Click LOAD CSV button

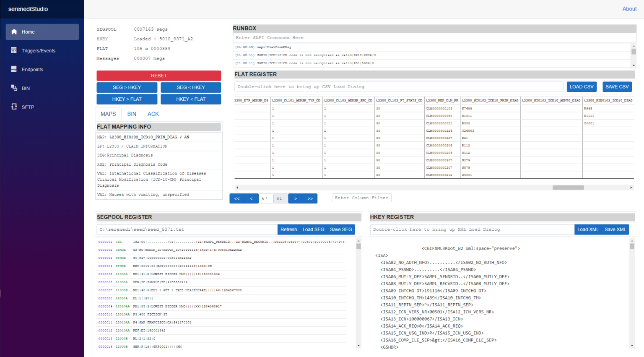(582, 87)
